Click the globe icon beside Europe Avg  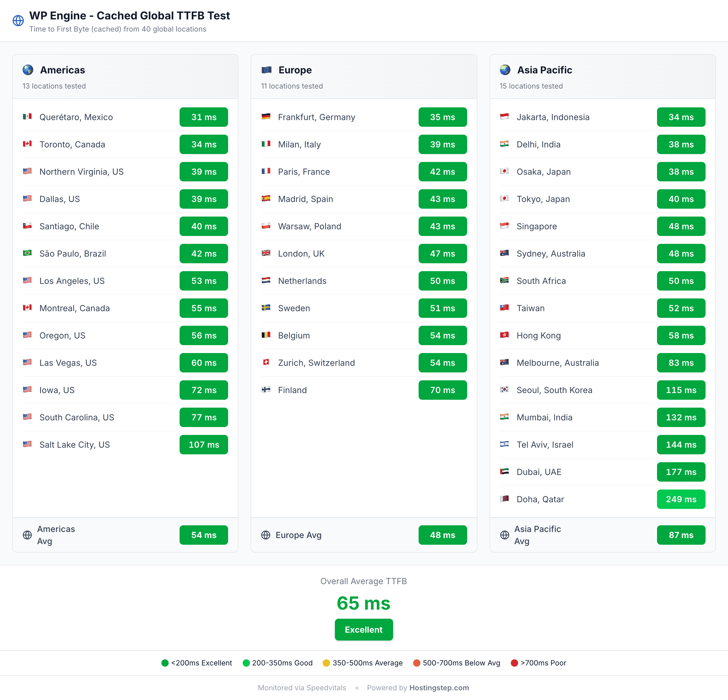pyautogui.click(x=266, y=535)
